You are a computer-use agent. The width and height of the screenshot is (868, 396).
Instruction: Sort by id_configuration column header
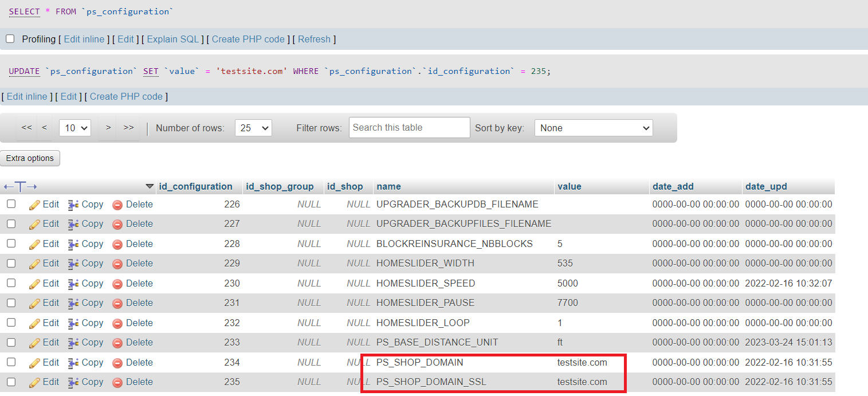195,186
